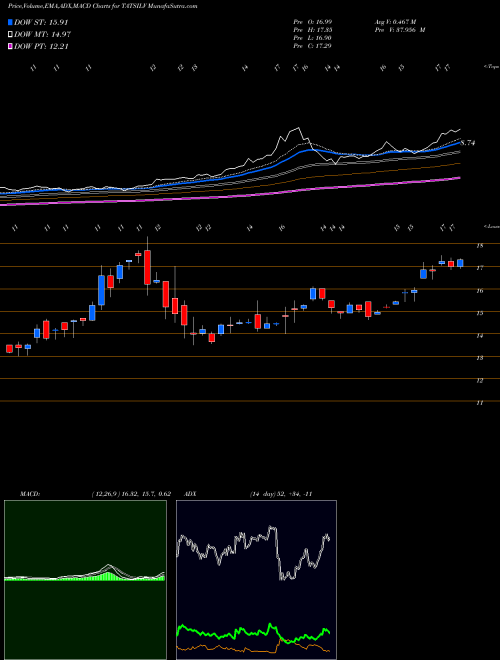500x660 pixels.
Task: Select the 'DOW MT: 14.97' label
Action: pos(42,35)
